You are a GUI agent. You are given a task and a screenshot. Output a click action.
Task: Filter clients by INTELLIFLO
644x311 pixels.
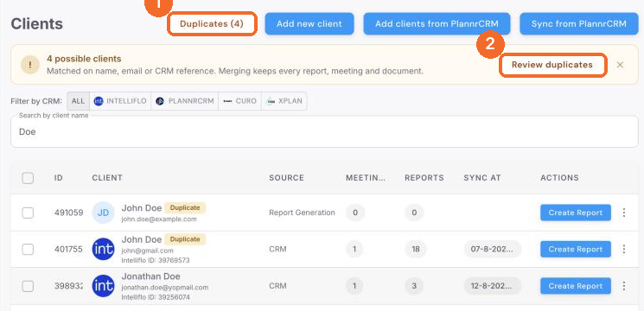coord(120,101)
